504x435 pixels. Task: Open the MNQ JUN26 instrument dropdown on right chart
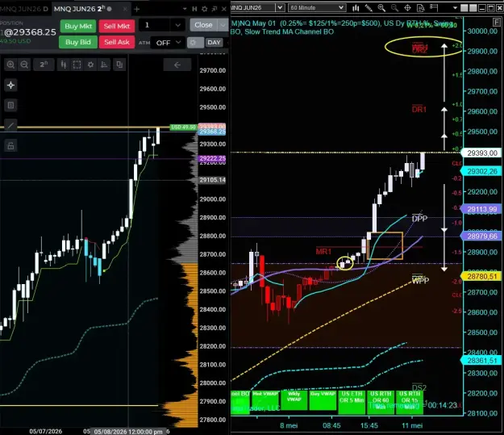click(x=281, y=7)
